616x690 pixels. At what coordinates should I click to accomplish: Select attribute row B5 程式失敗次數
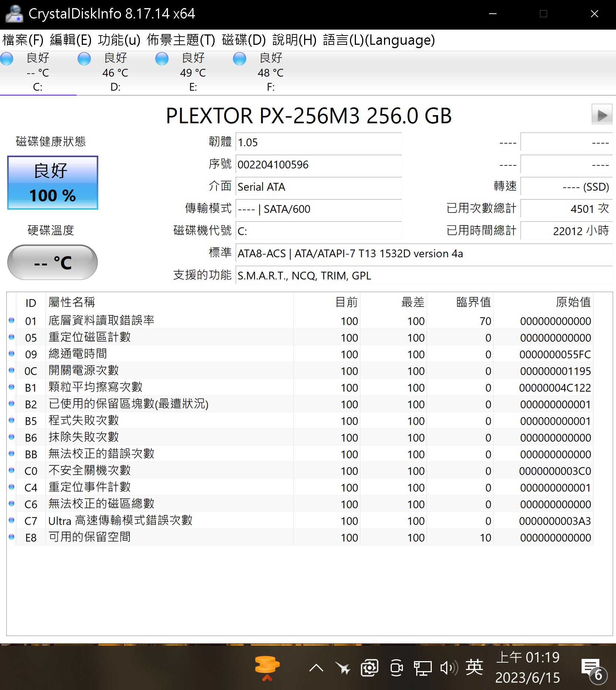pos(300,421)
